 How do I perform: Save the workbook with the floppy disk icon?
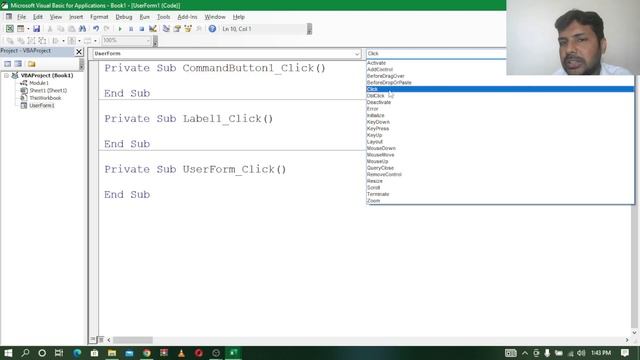[x=36, y=29]
